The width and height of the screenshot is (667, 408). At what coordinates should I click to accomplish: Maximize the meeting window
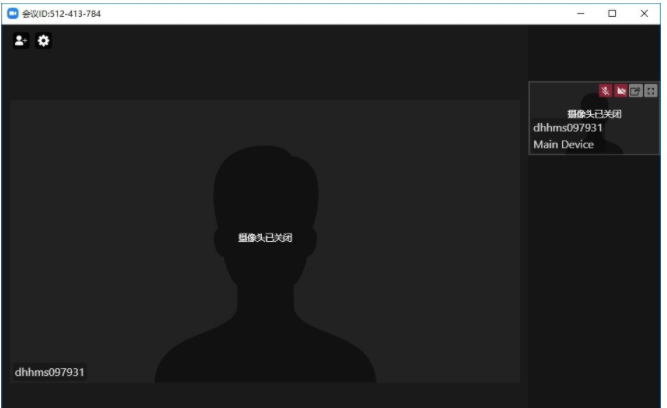pyautogui.click(x=612, y=14)
